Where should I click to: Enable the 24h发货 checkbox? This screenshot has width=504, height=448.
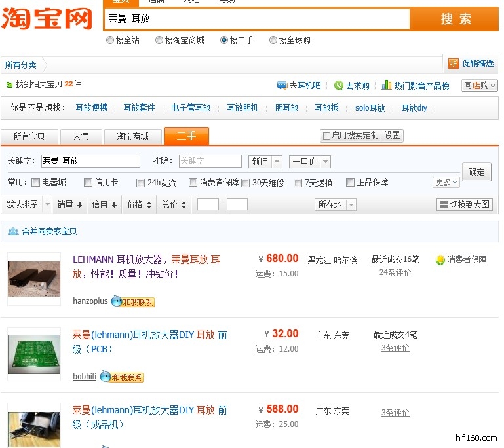pos(141,183)
